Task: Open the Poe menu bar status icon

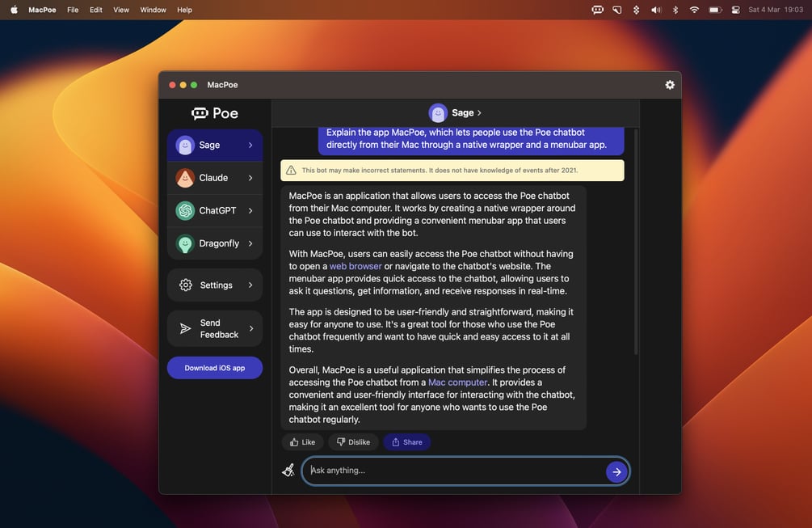Action: 597,10
